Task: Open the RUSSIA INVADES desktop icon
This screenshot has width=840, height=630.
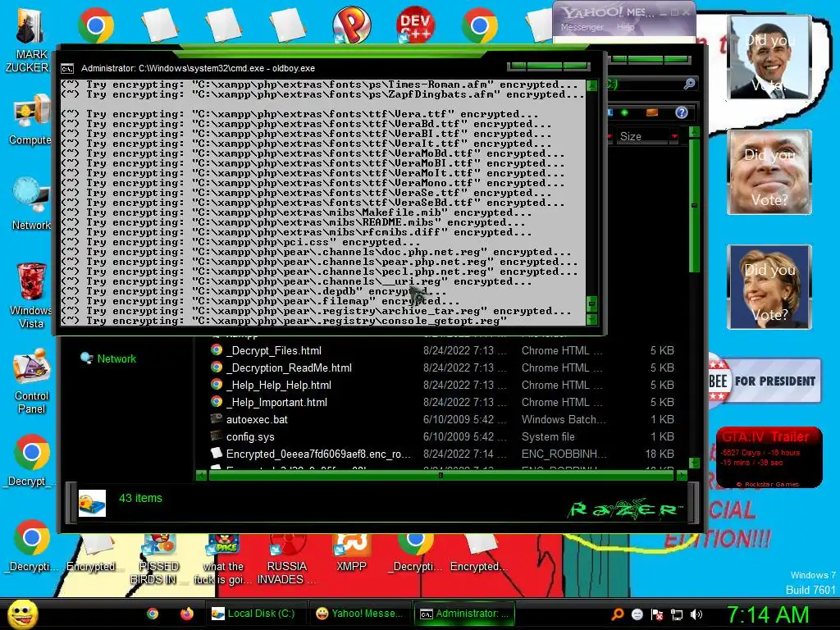Action: pyautogui.click(x=286, y=559)
